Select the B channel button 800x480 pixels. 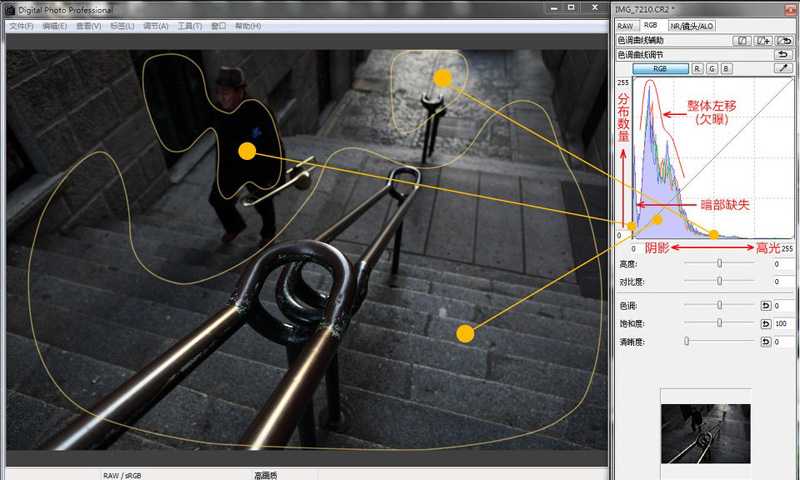click(727, 68)
